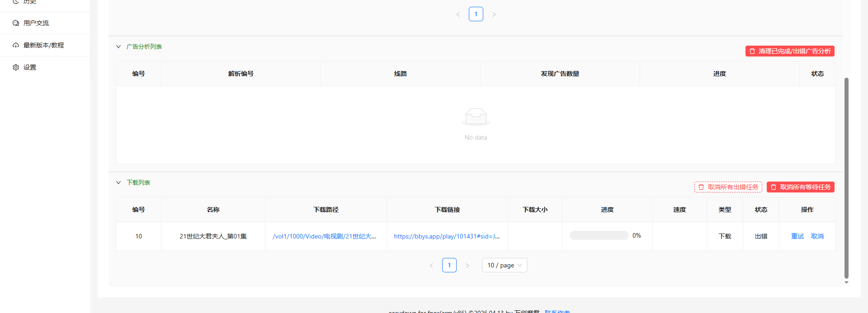The image size is (868, 313).
Task: Click 取消 to cancel download task 10
Action: tap(817, 236)
